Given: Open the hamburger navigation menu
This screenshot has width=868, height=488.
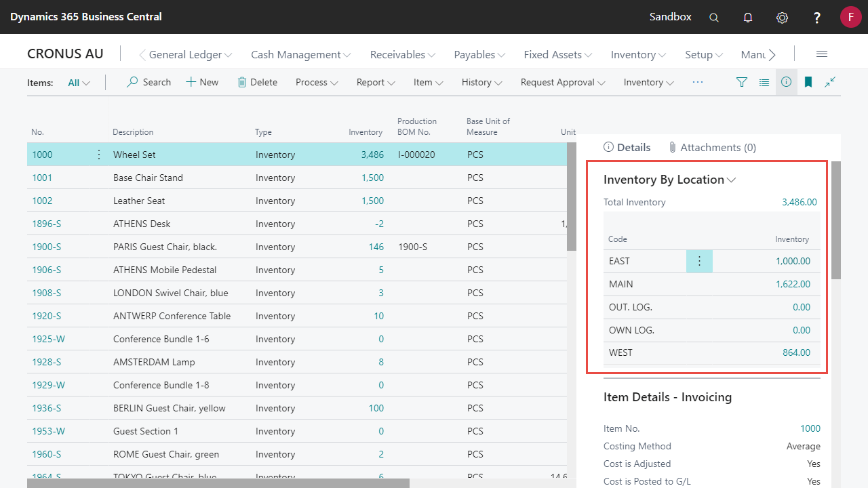Looking at the screenshot, I should coord(822,54).
